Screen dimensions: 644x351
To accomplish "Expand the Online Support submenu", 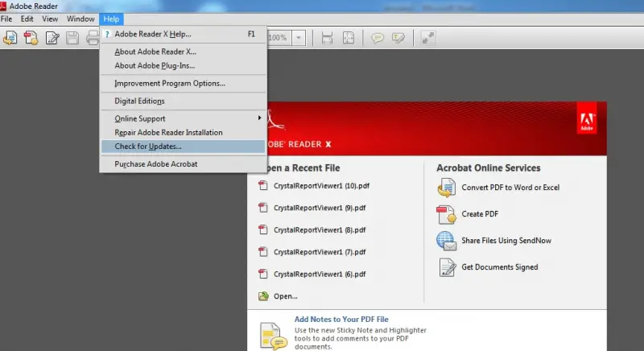I will pyautogui.click(x=184, y=118).
